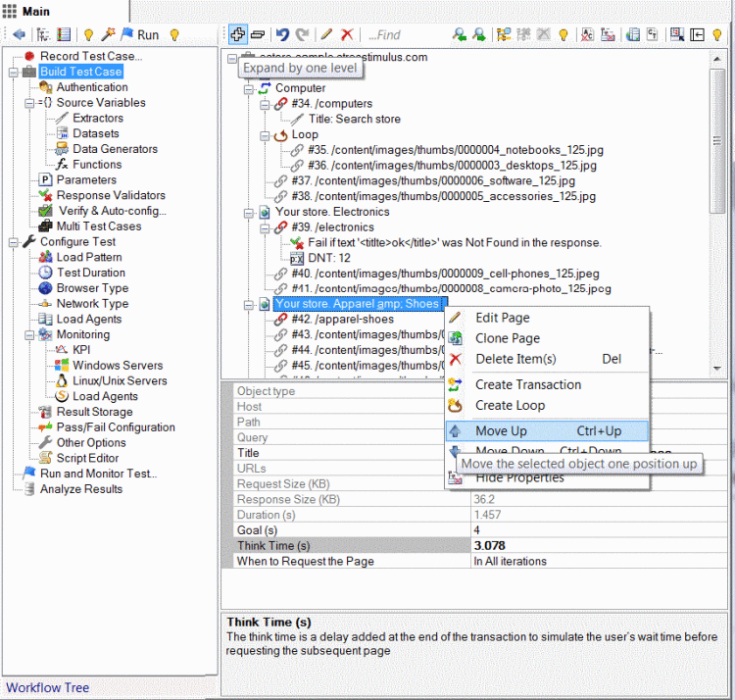Open Result Storage node
This screenshot has width=735, height=700.
(x=94, y=412)
